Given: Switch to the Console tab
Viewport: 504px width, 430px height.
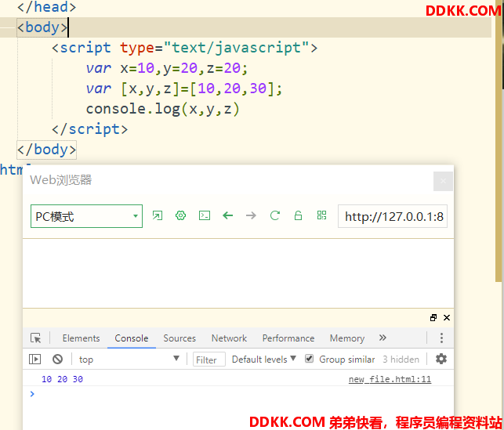Looking at the screenshot, I should tap(132, 338).
